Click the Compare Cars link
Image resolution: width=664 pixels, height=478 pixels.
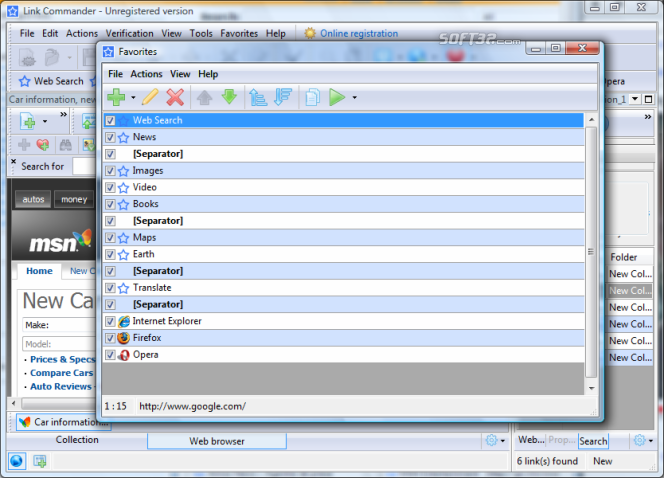pyautogui.click(x=61, y=373)
